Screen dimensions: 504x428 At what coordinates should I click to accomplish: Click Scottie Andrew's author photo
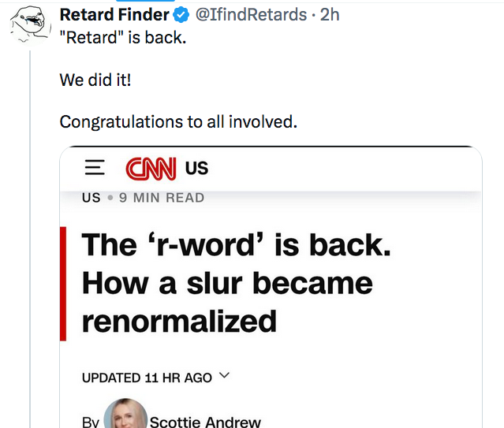click(x=125, y=414)
